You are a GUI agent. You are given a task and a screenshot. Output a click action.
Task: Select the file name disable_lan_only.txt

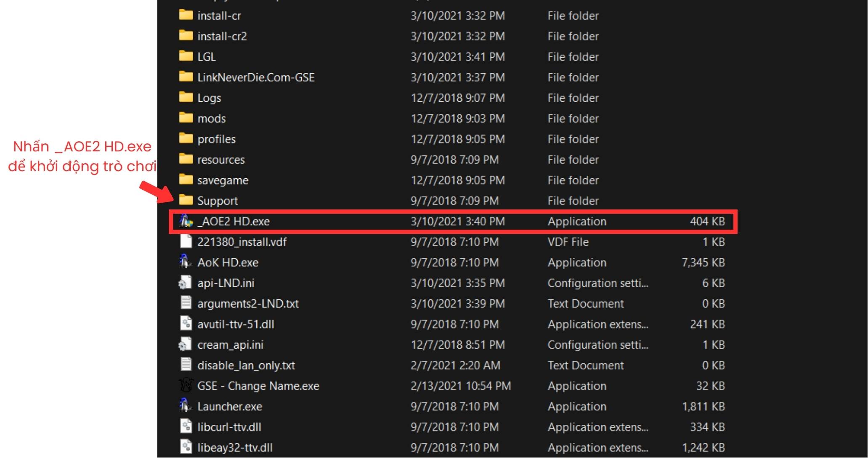pos(246,365)
